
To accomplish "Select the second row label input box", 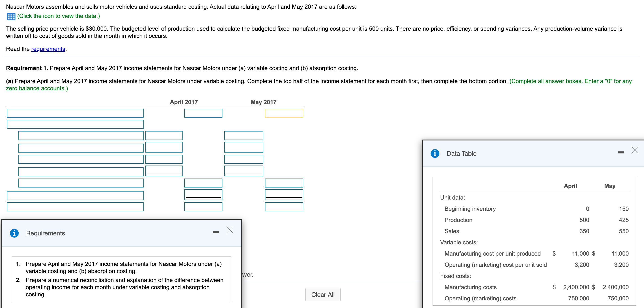I will [75, 124].
